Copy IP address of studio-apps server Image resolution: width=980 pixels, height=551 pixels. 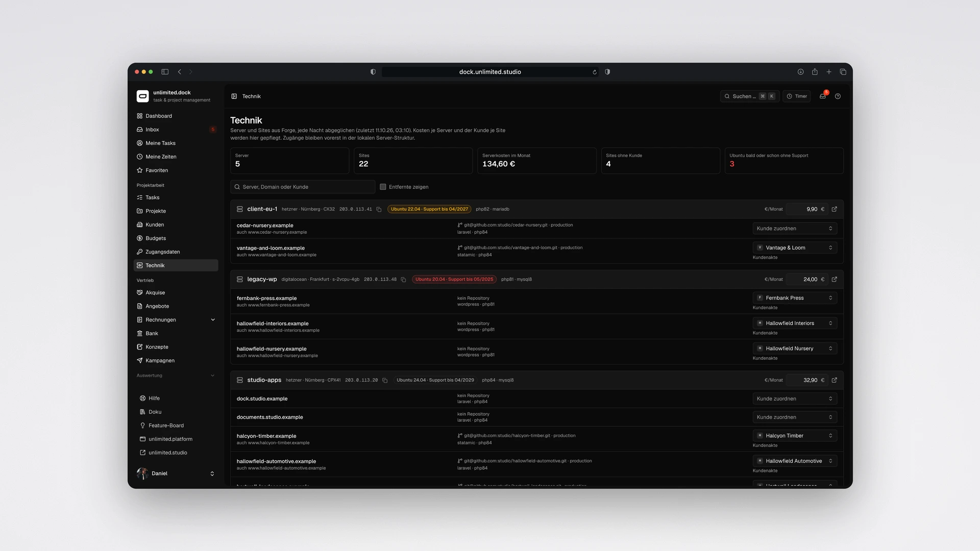point(385,380)
